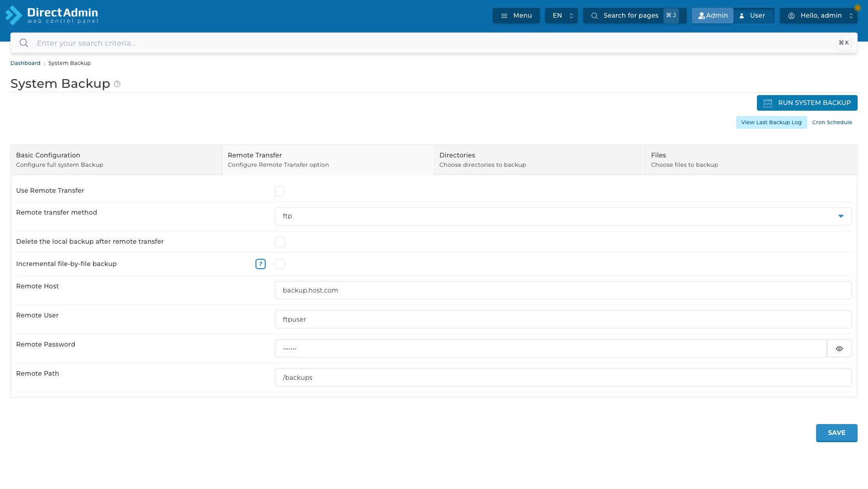The image size is (868, 489).
Task: Go to Dashboard breadcrumb link
Action: coord(25,63)
